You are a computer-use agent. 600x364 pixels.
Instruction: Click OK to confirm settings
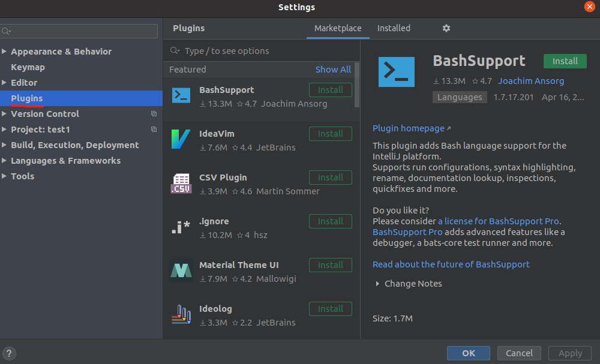click(469, 353)
